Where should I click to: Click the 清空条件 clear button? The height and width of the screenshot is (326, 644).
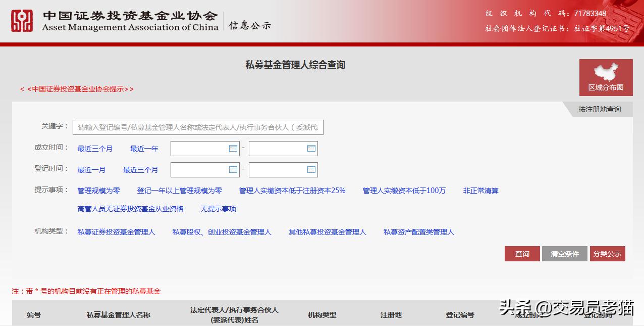(x=564, y=253)
